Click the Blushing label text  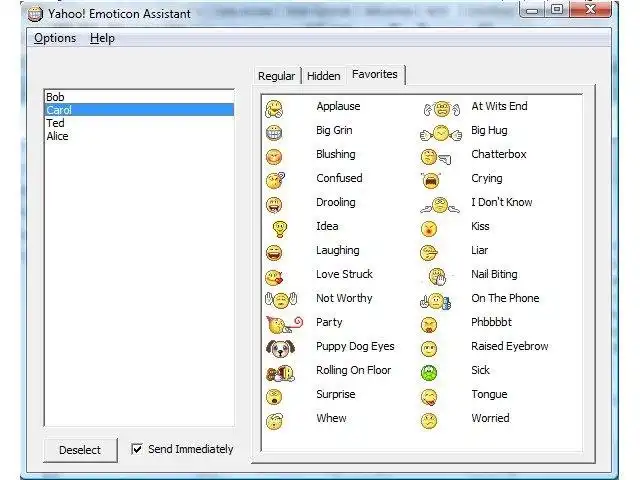pyautogui.click(x=336, y=154)
